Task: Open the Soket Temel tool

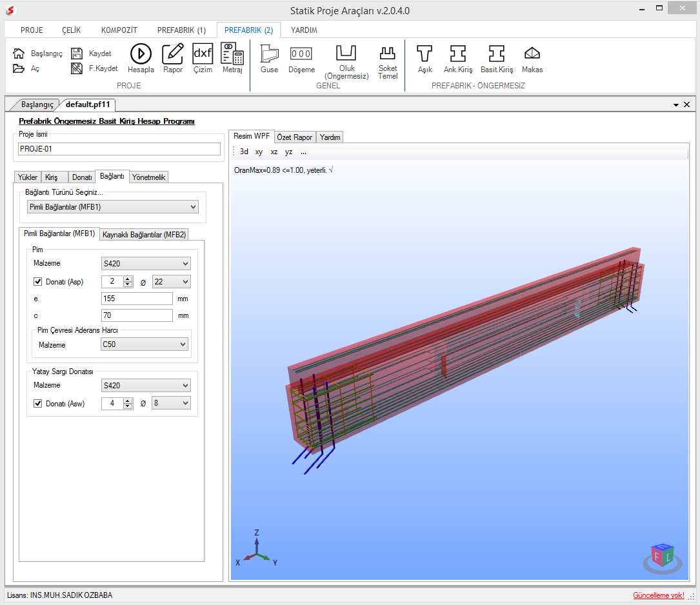Action: point(388,53)
